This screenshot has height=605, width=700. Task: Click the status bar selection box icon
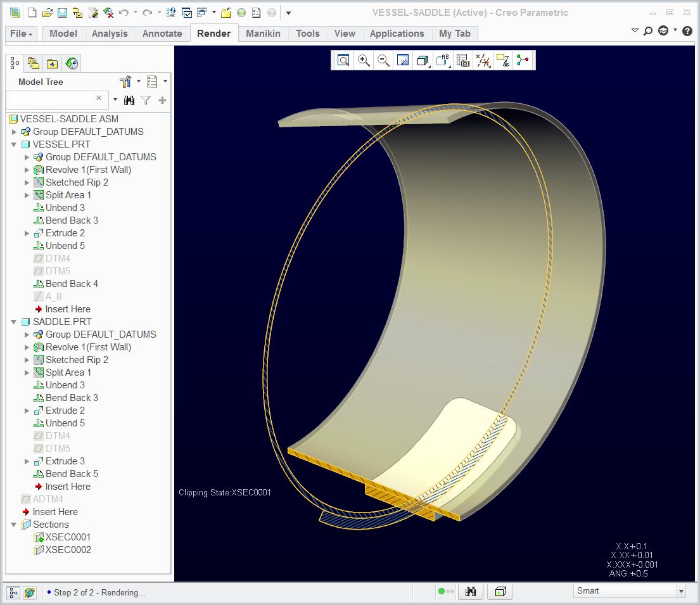click(x=500, y=592)
